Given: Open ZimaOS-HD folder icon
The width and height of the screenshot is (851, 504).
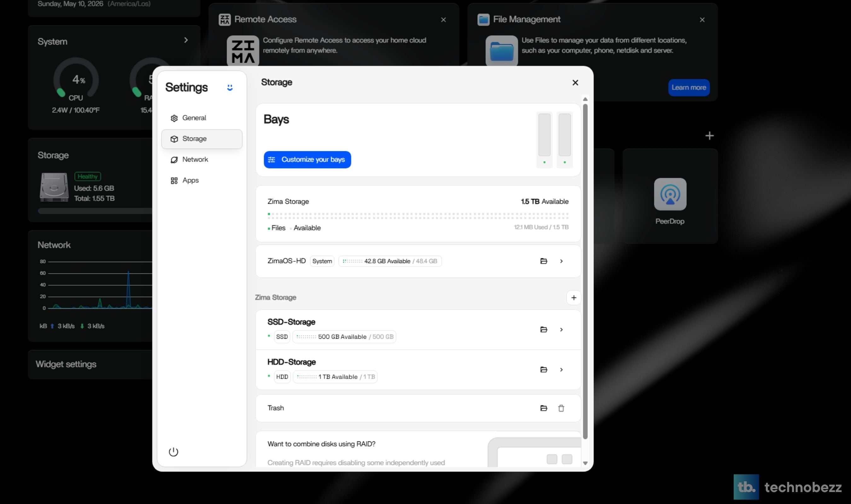Looking at the screenshot, I should click(x=544, y=261).
